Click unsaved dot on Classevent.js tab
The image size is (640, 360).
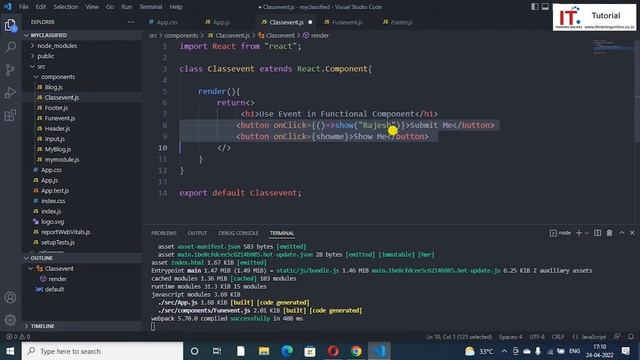click(x=310, y=22)
